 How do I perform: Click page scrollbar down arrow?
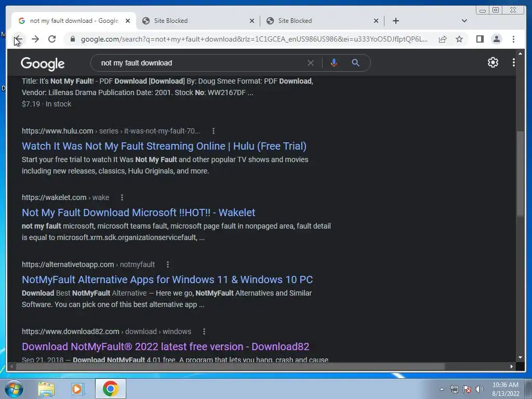click(x=520, y=357)
